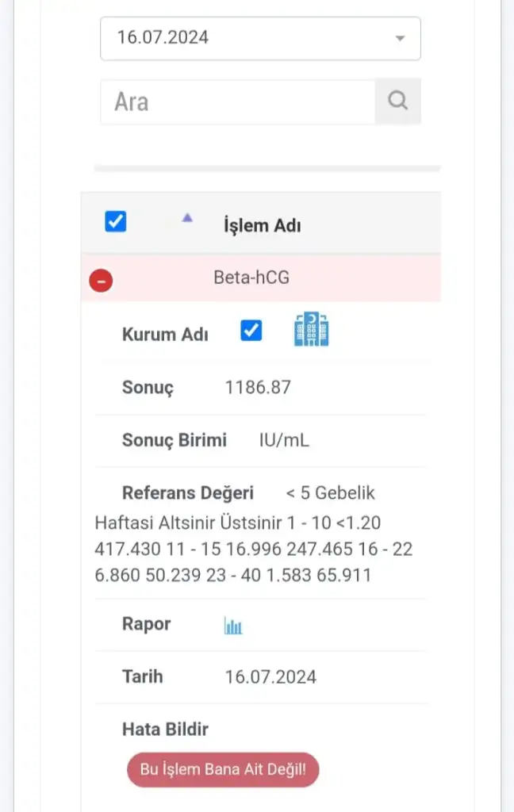
Task: Toggle the select-all checkbox in header
Action: point(116,222)
